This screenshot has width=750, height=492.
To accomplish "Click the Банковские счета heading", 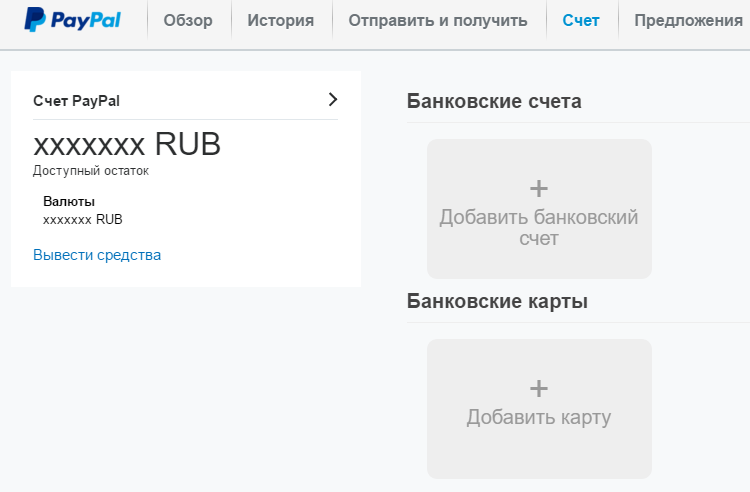I will coord(494,101).
